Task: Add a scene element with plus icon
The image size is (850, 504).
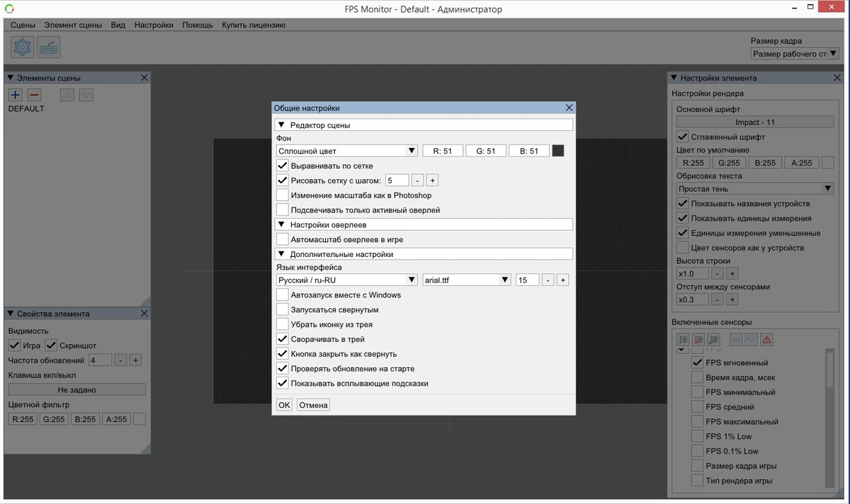Action: point(16,95)
